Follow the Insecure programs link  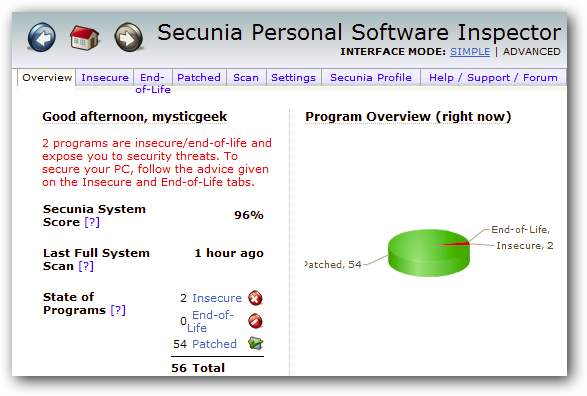tap(217, 298)
